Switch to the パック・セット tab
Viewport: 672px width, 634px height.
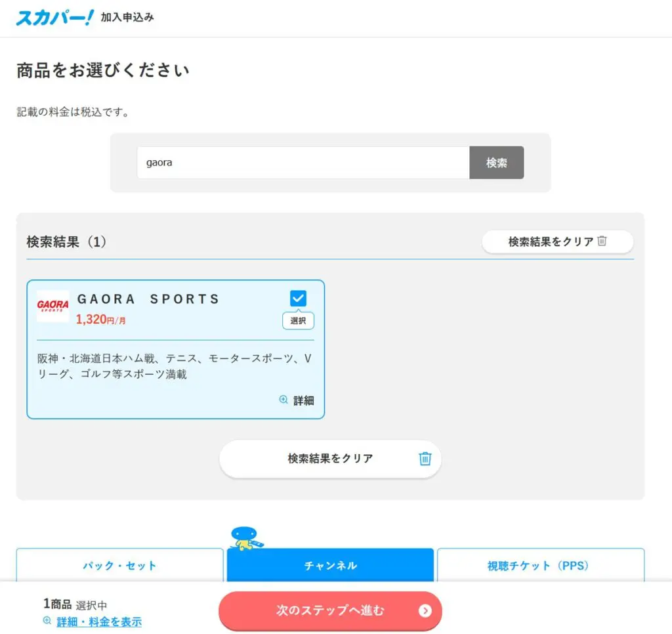click(119, 565)
